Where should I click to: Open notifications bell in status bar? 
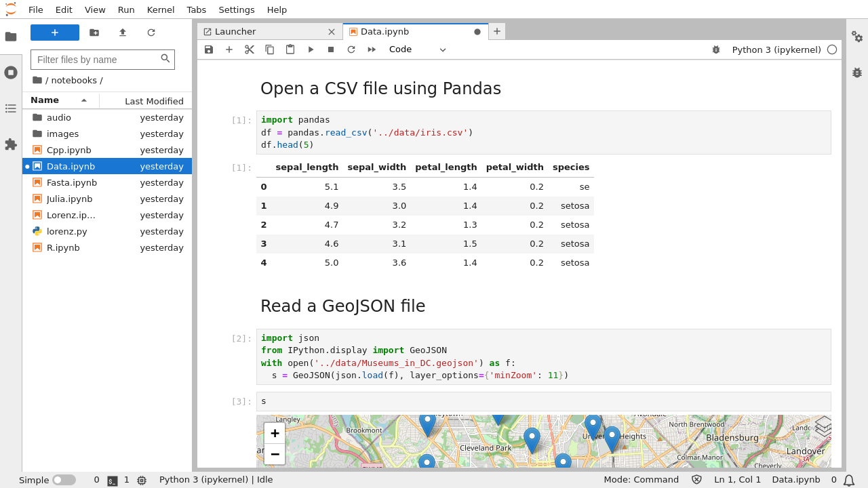849,480
